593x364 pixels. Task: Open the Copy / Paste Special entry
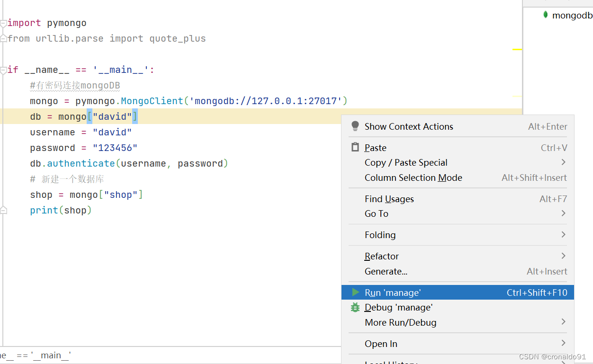click(x=458, y=162)
